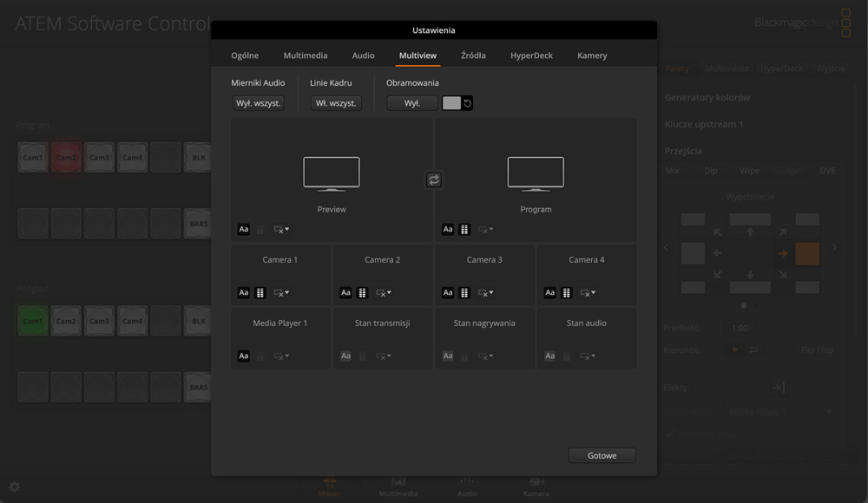Click the Program monitor icon
Viewport: 868px width, 503px height.
click(x=536, y=174)
